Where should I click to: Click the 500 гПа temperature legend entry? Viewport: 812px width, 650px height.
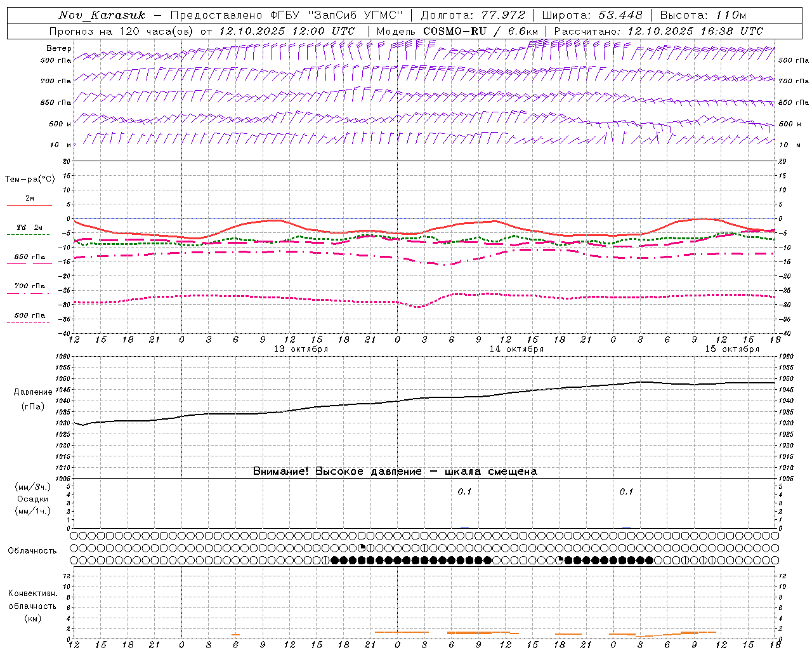coord(29,315)
